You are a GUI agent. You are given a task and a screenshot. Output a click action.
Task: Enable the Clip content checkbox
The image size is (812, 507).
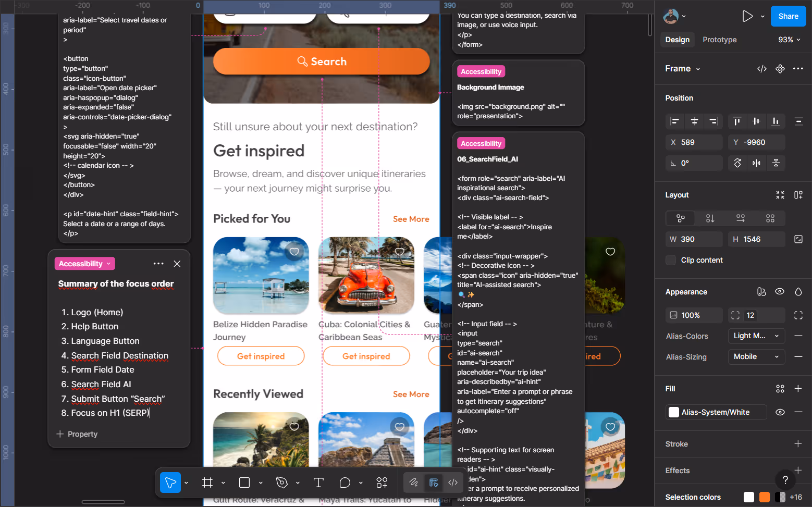671,260
